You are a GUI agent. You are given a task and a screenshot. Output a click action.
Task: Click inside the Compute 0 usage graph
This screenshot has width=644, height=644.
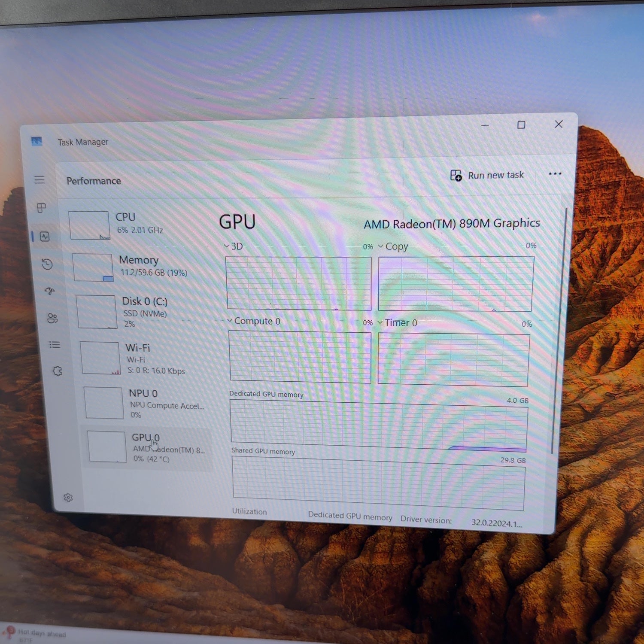tap(300, 357)
